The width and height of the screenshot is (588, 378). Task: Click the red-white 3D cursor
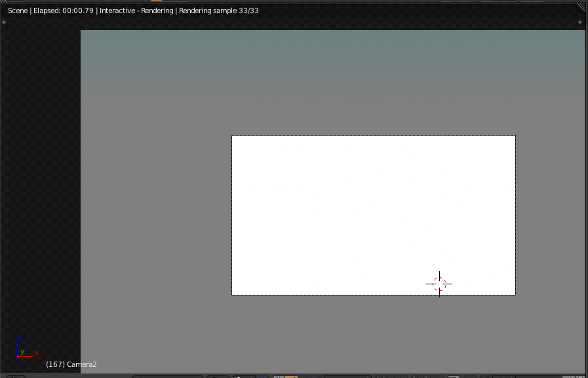tap(439, 284)
